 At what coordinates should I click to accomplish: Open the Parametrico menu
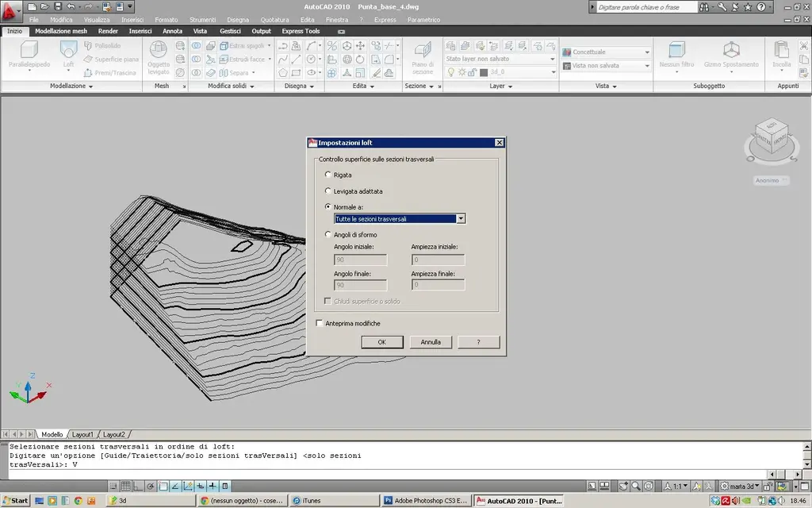423,20
